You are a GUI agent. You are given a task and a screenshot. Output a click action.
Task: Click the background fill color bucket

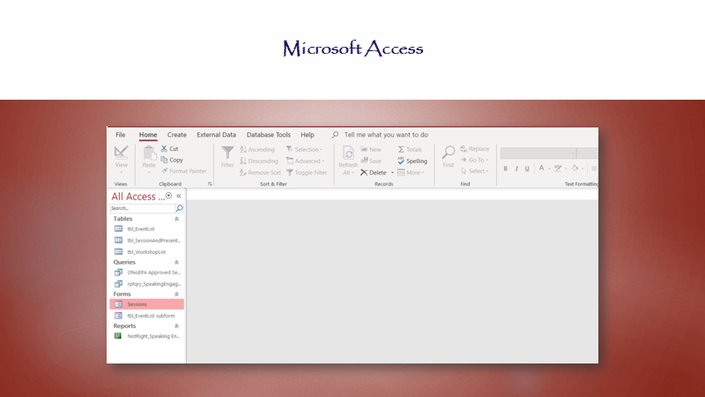575,168
